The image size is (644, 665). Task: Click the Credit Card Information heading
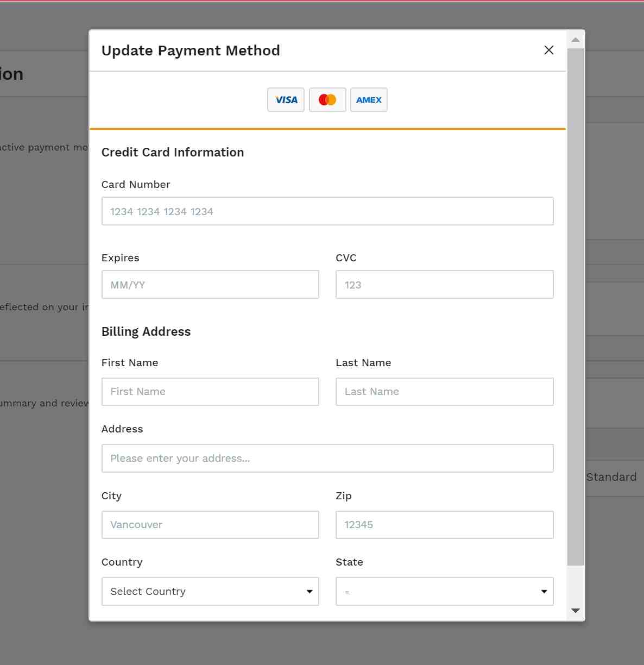173,152
